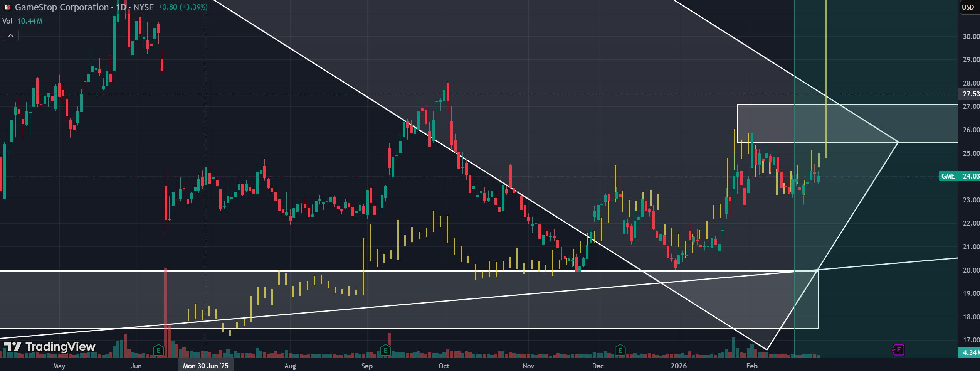Click the 17.00 price axis label
This screenshot has height=371, width=980.
pyautogui.click(x=971, y=340)
